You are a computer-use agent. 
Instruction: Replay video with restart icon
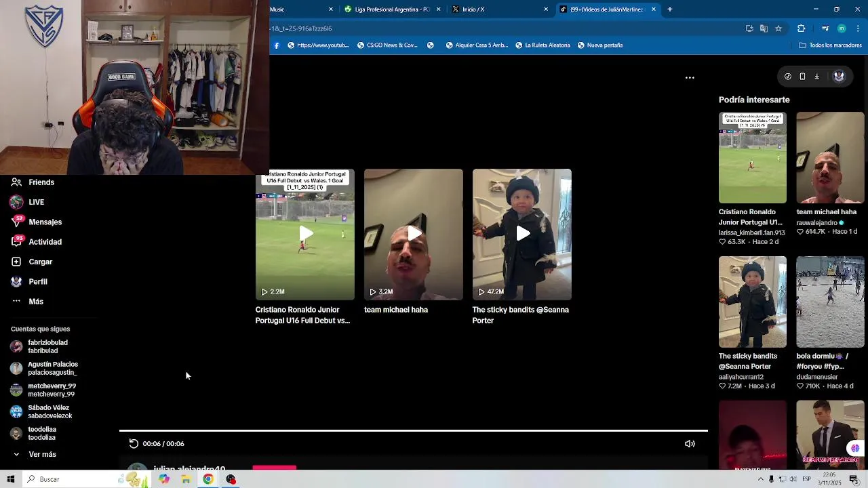coord(134,443)
